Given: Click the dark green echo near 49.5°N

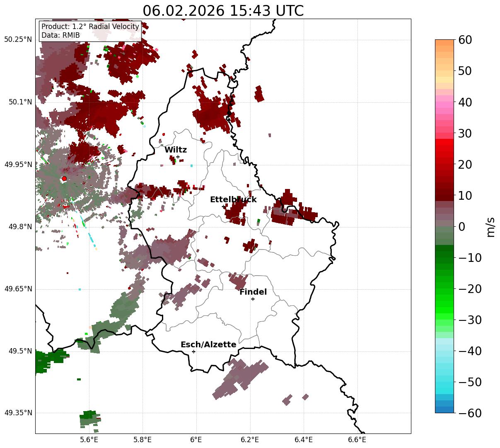Looking at the screenshot, I should coord(50,361).
